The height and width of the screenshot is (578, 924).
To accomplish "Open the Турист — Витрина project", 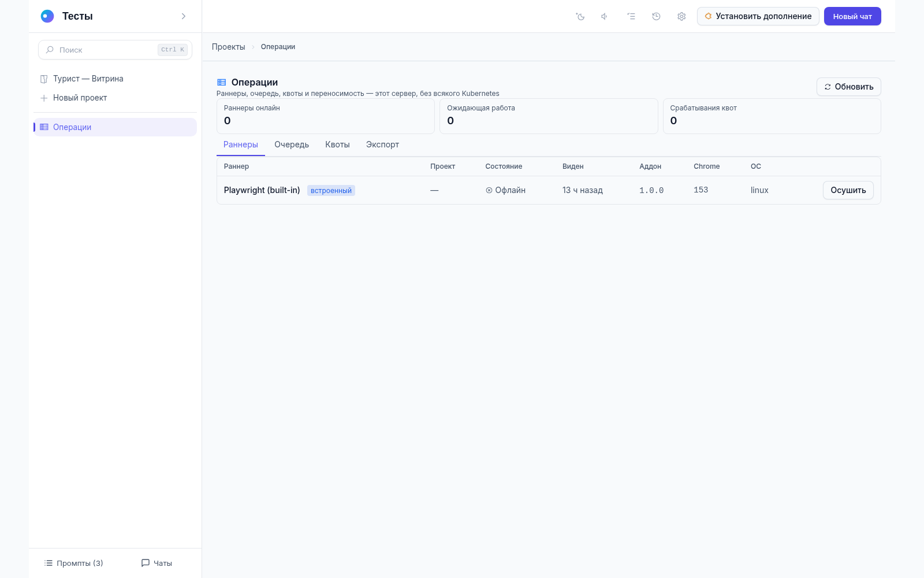I will click(115, 79).
